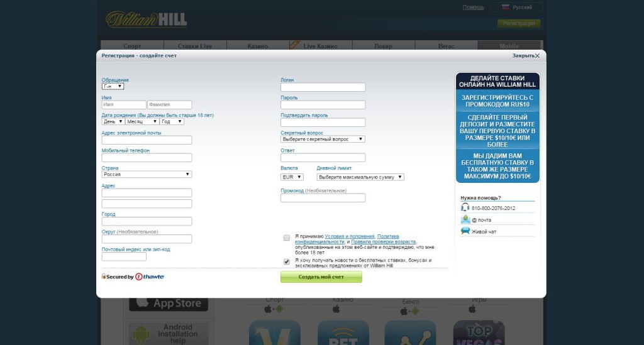
Task: Click the Russian flag language icon
Action: click(506, 7)
